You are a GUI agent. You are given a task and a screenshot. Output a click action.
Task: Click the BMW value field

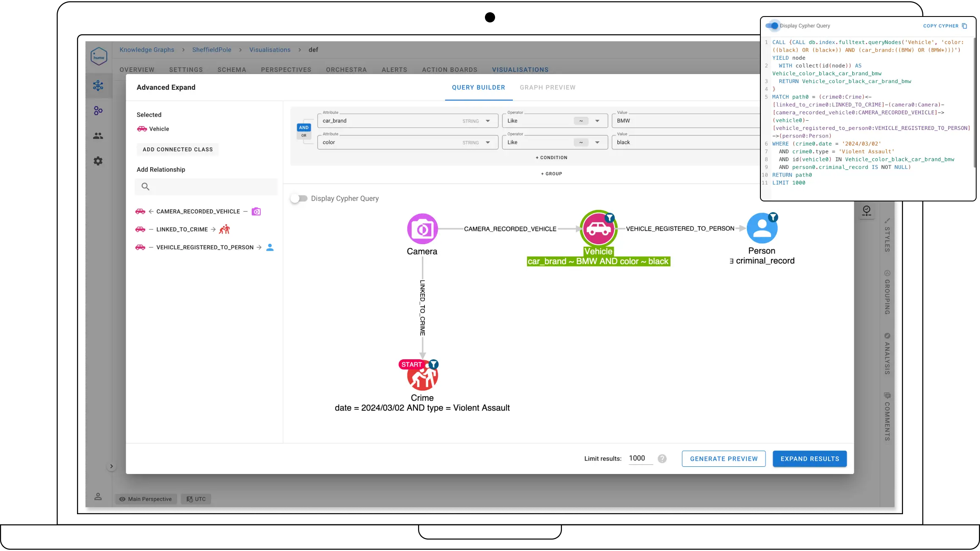pos(686,121)
